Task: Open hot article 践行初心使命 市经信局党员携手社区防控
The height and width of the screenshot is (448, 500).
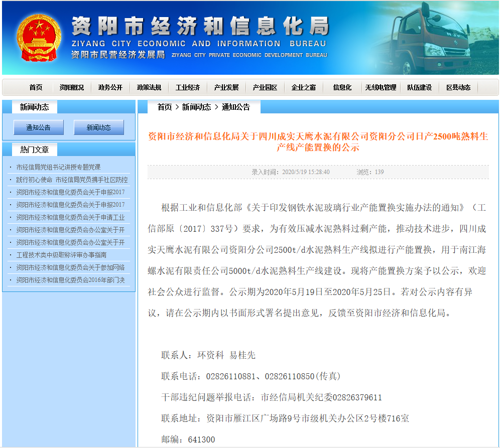Action: click(x=72, y=180)
